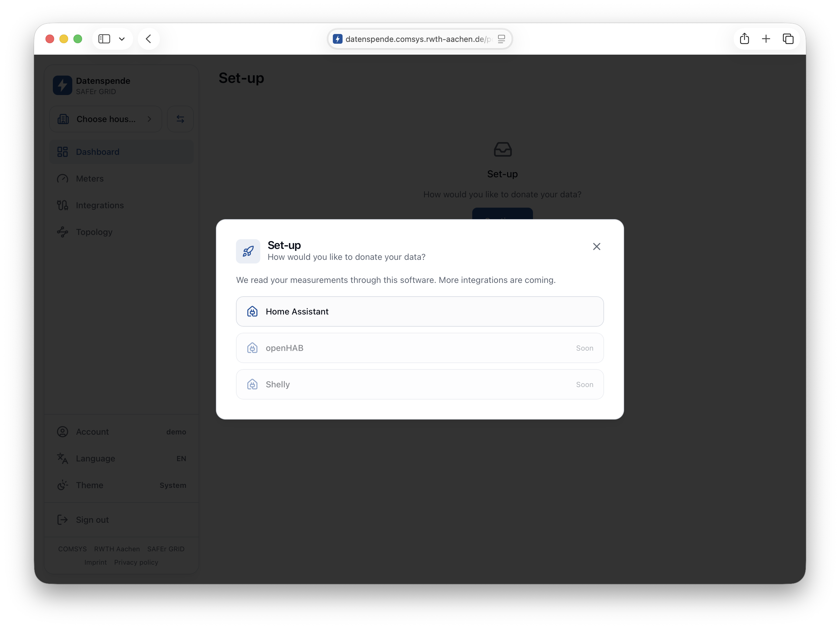
Task: Click the openHAB house icon
Action: pos(252,348)
